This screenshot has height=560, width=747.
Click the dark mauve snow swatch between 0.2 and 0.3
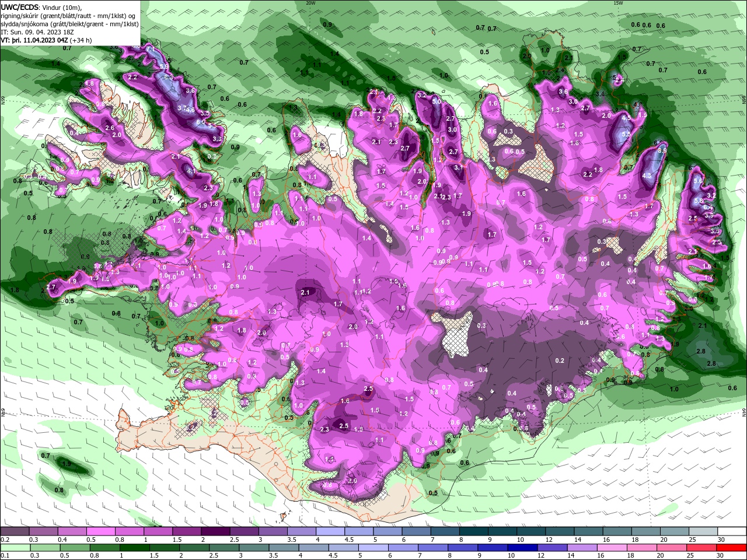point(15,531)
